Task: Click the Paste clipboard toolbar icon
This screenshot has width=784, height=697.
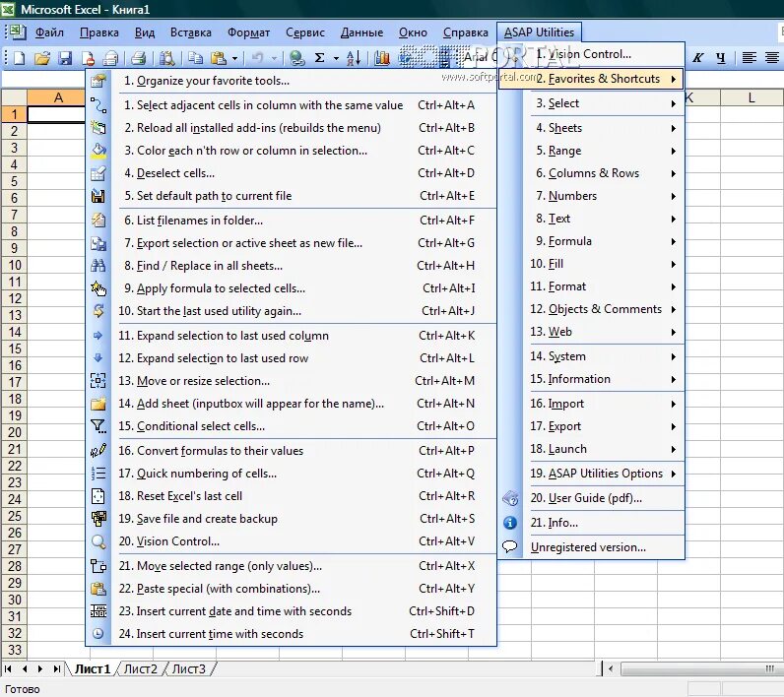Action: coord(219,58)
